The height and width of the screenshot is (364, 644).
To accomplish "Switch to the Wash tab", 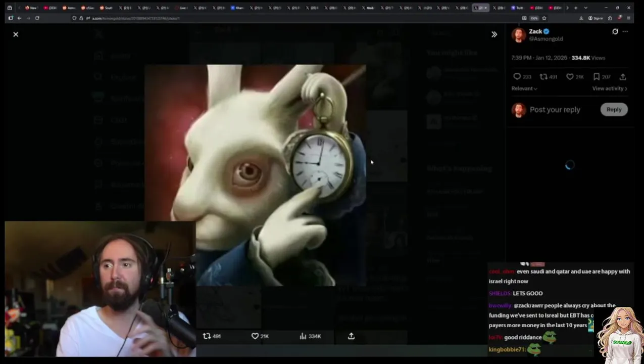I will click(368, 8).
